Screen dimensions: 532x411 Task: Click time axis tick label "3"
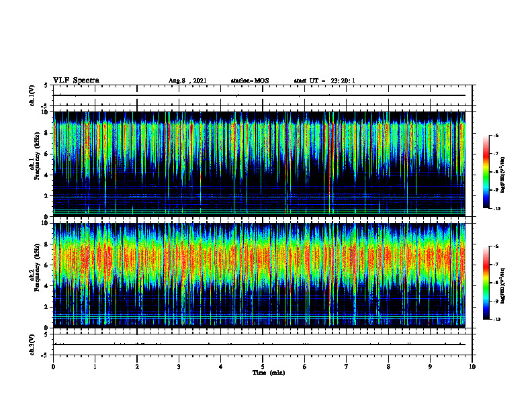[x=179, y=367]
